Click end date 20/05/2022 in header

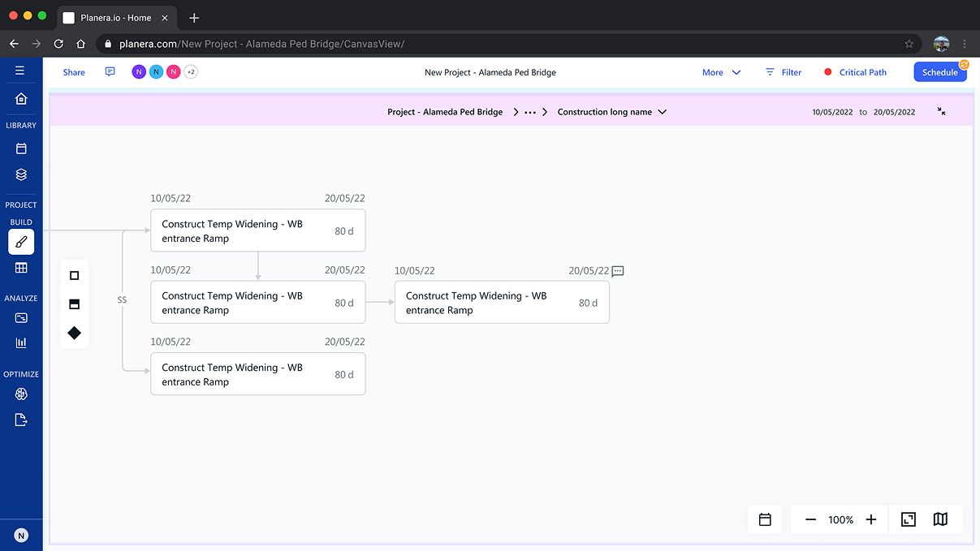tap(894, 112)
